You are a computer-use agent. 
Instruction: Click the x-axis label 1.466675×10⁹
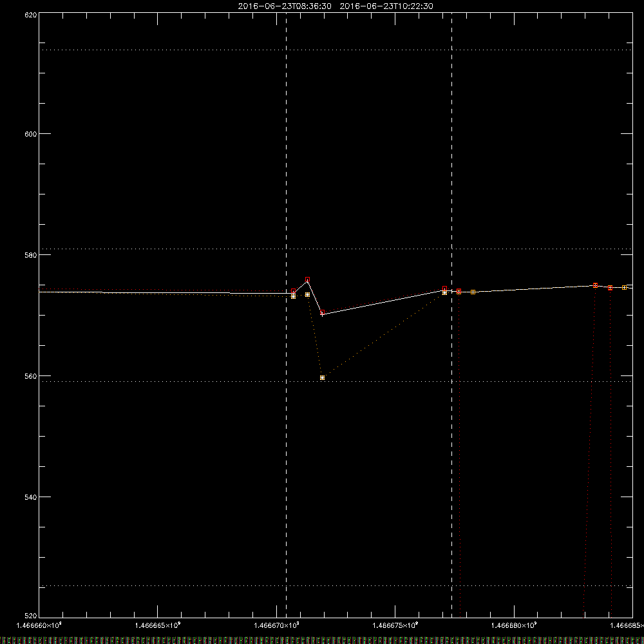(395, 625)
